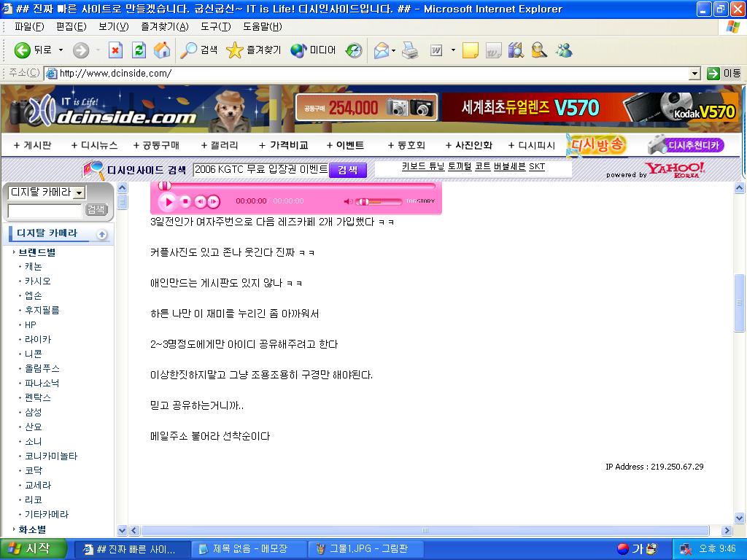Click the 동호회 navigation link
The image size is (747, 560).
point(406,145)
